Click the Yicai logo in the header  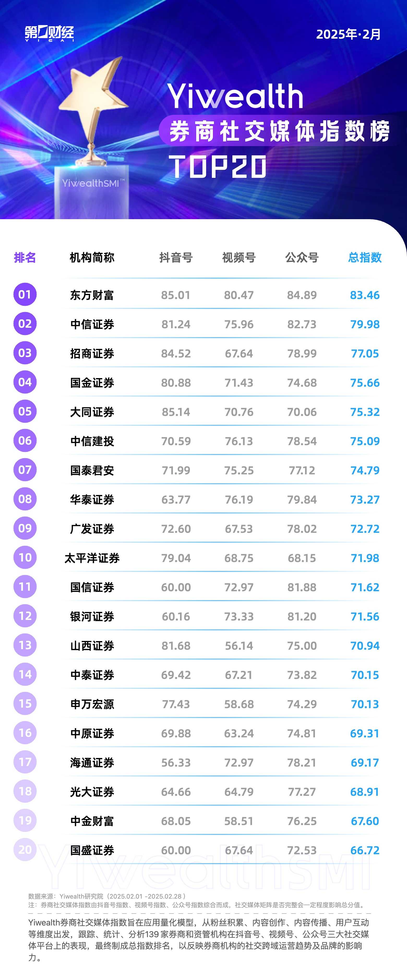(x=49, y=33)
